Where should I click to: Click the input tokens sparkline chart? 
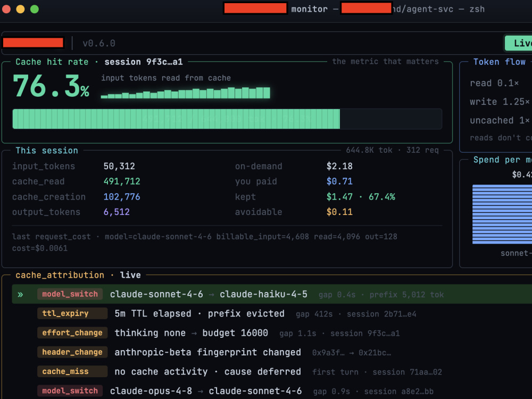(185, 93)
